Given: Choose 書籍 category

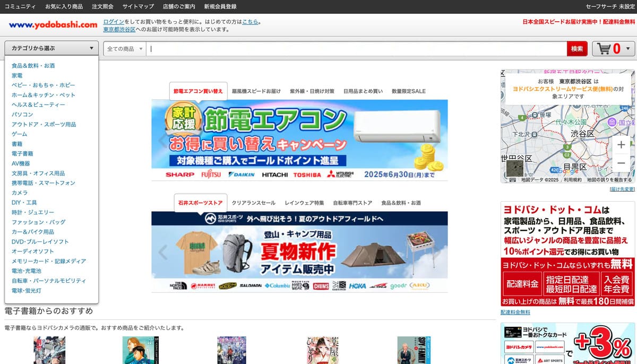Looking at the screenshot, I should click(17, 144).
